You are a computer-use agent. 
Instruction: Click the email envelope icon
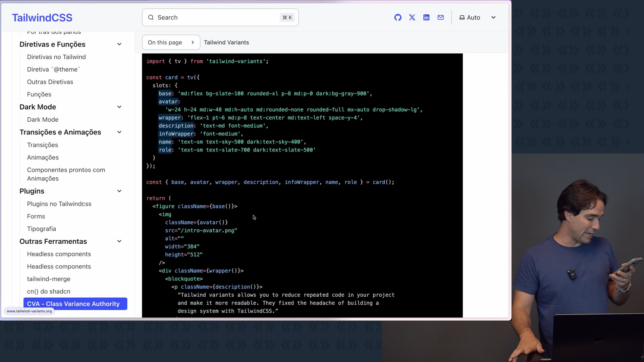click(x=441, y=17)
